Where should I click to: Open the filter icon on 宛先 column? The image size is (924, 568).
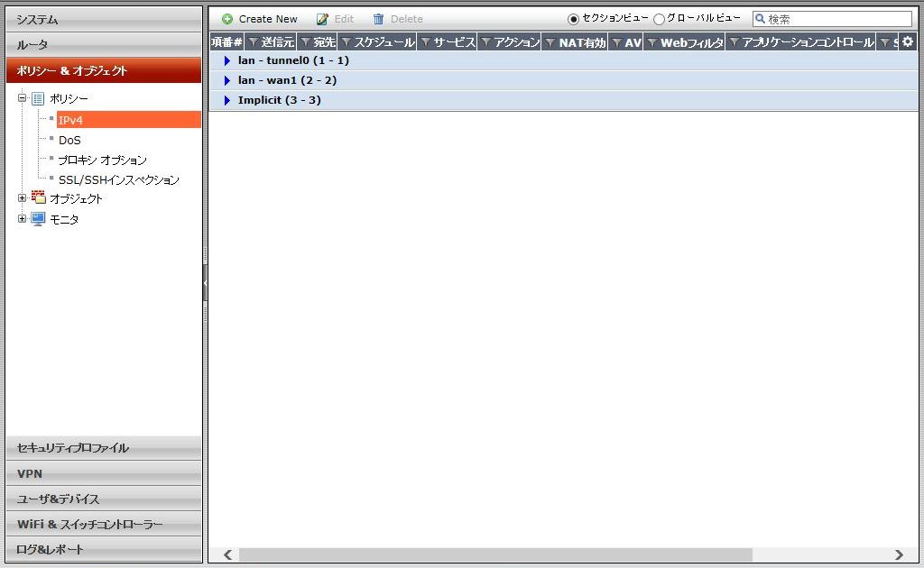[305, 41]
